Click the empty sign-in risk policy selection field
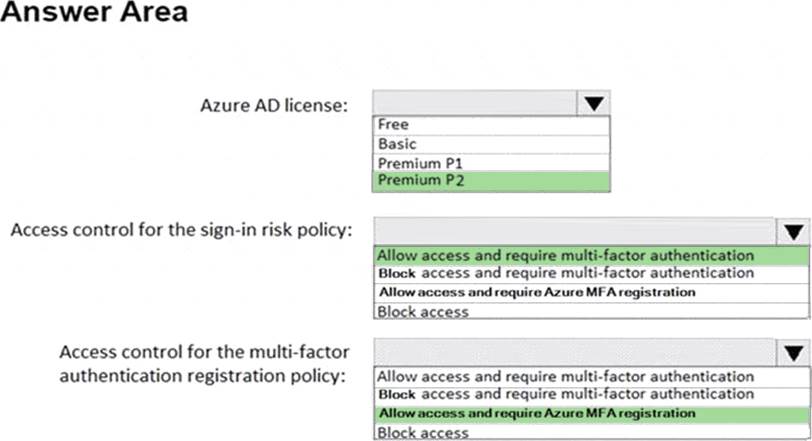 [x=574, y=232]
